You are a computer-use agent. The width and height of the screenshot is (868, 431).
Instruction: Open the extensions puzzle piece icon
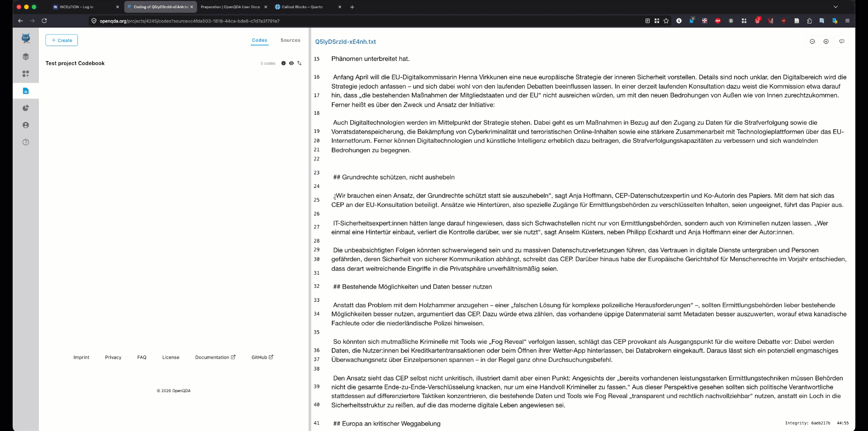click(x=809, y=21)
